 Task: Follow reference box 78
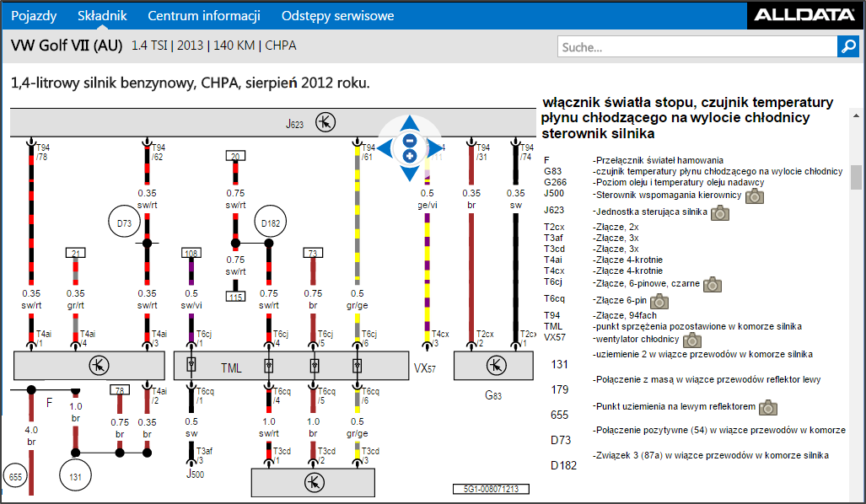[119, 389]
